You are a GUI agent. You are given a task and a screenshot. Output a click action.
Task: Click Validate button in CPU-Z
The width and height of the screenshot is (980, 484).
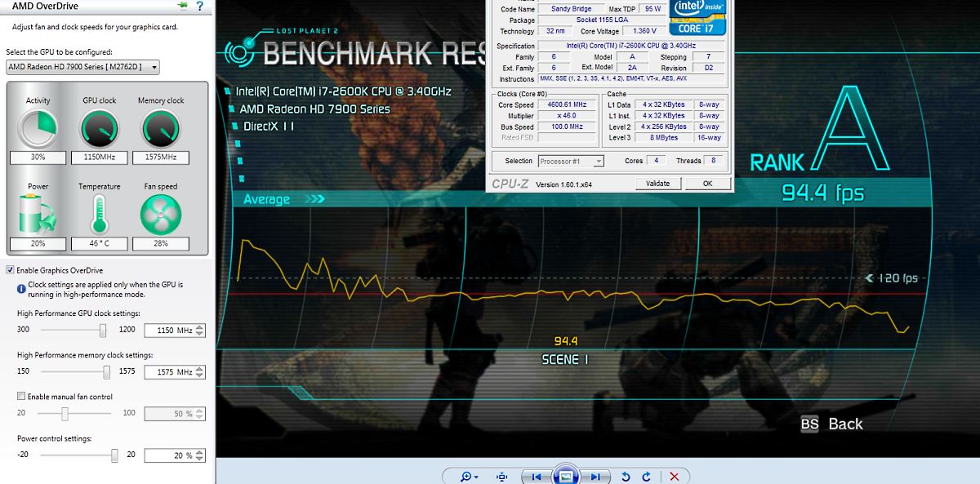coord(657,184)
